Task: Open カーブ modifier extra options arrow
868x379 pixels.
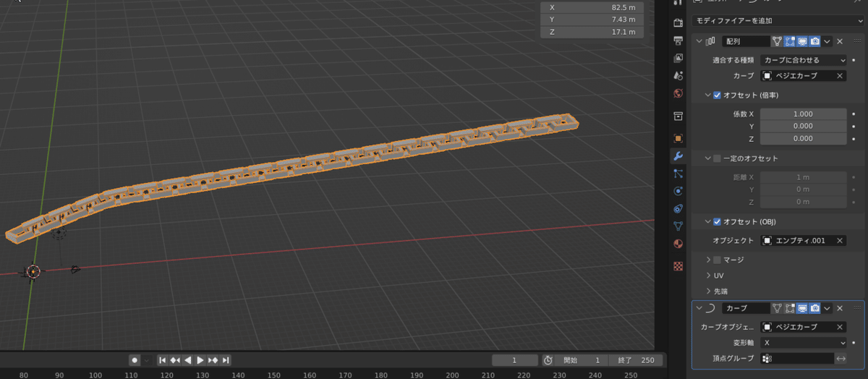Action: [x=827, y=308]
